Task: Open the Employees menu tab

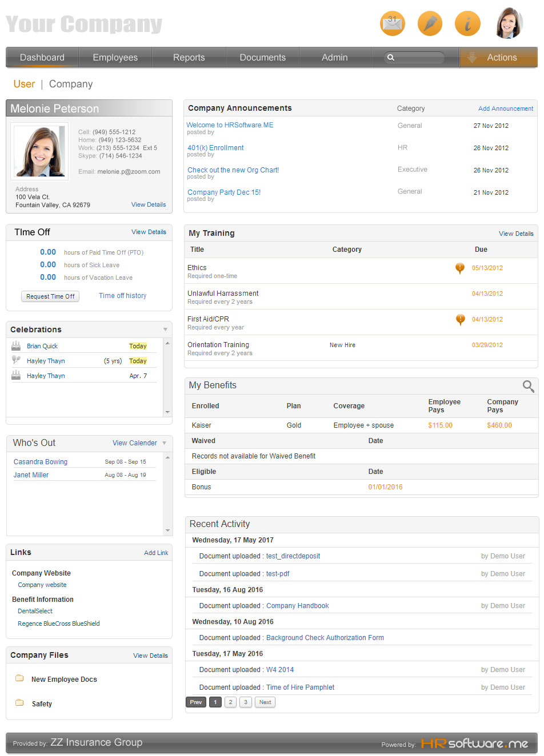Action: (115, 58)
